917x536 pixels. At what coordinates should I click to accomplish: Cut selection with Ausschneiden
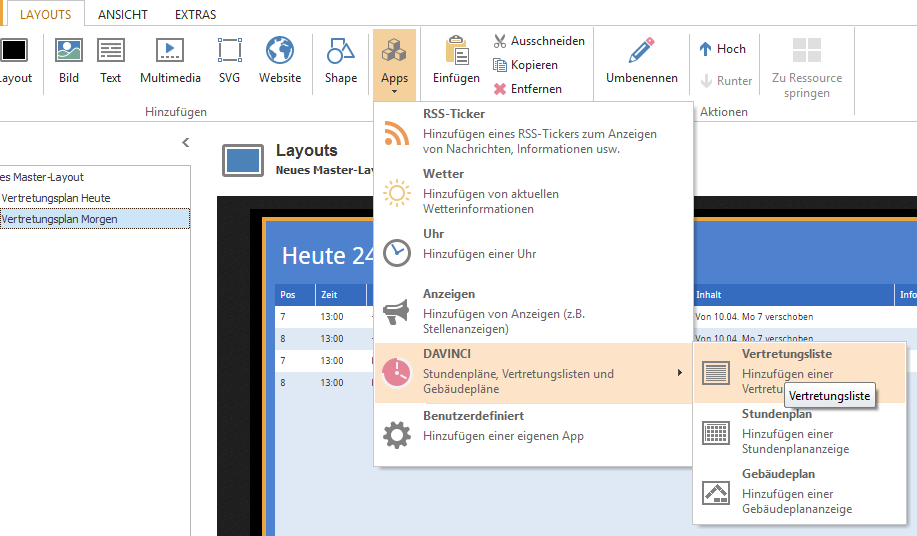(x=539, y=41)
